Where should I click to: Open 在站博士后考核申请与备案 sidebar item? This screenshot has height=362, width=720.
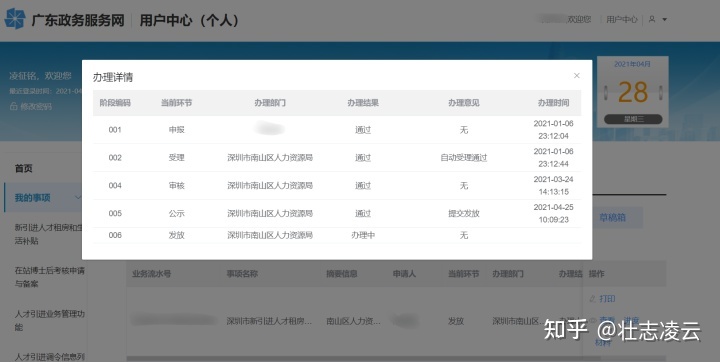(x=50, y=277)
